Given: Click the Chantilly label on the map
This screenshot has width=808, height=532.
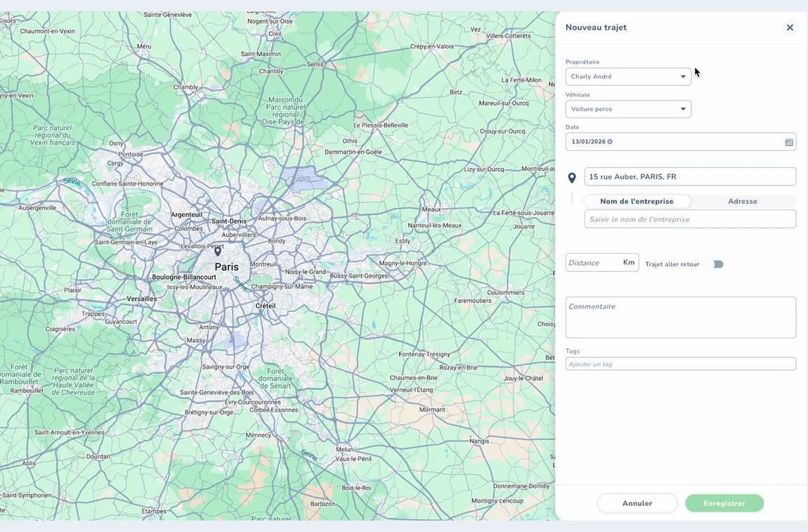Looking at the screenshot, I should 271,71.
